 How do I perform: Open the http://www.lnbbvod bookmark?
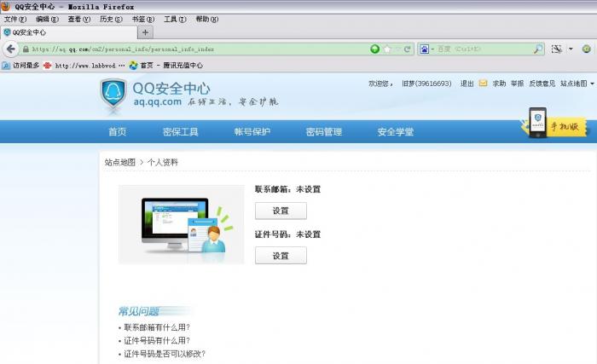pyautogui.click(x=84, y=66)
